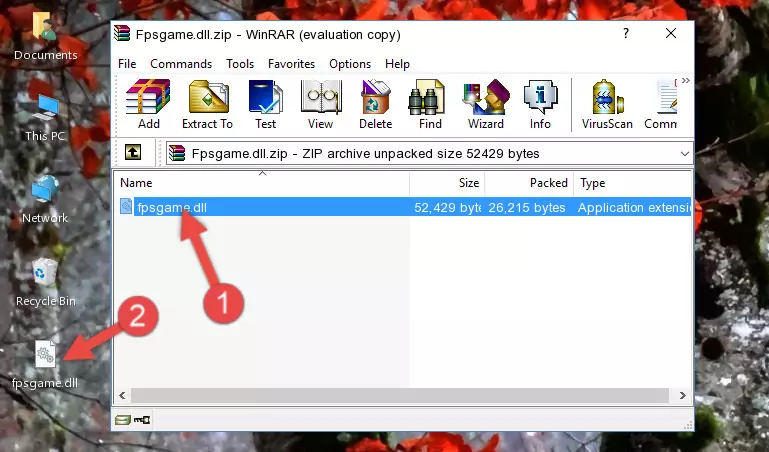Image resolution: width=769 pixels, height=452 pixels.
Task: Click the drive icon in status bar
Action: [x=123, y=420]
